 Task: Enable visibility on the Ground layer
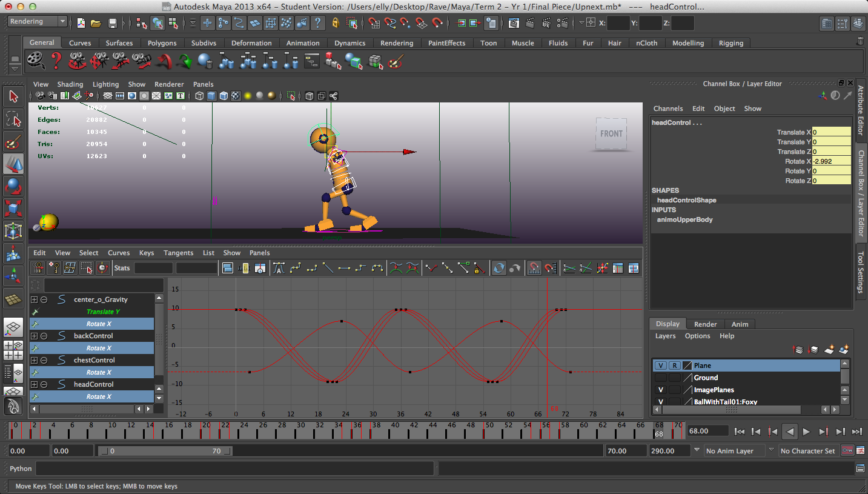coord(661,377)
